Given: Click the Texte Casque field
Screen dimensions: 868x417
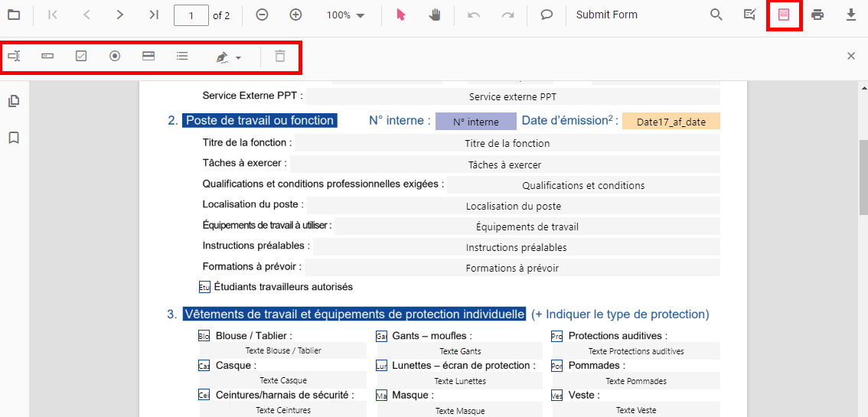Looking at the screenshot, I should (x=283, y=380).
